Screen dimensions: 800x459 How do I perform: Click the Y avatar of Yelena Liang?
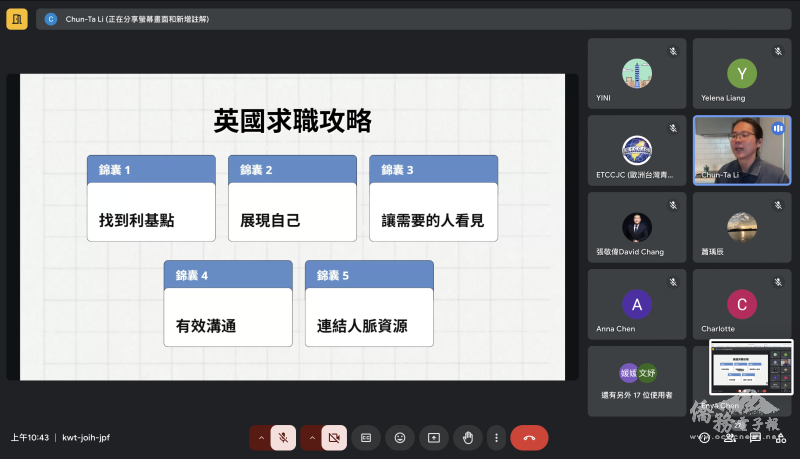742,73
